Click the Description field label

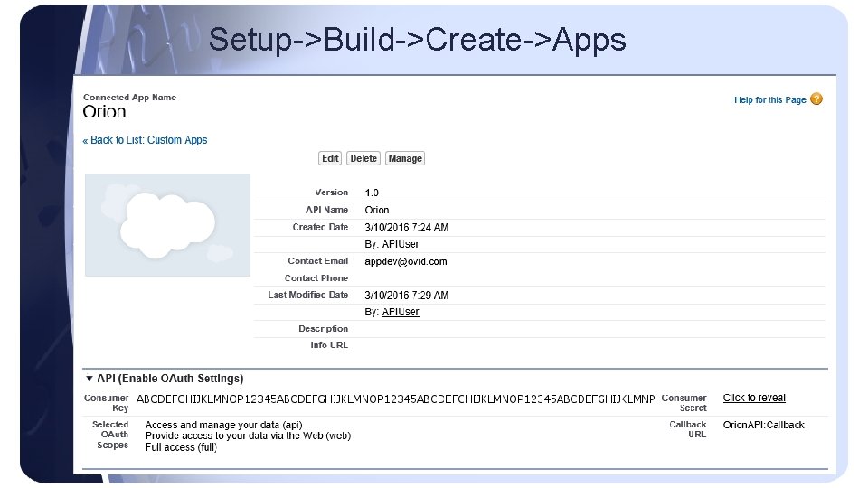pos(324,329)
